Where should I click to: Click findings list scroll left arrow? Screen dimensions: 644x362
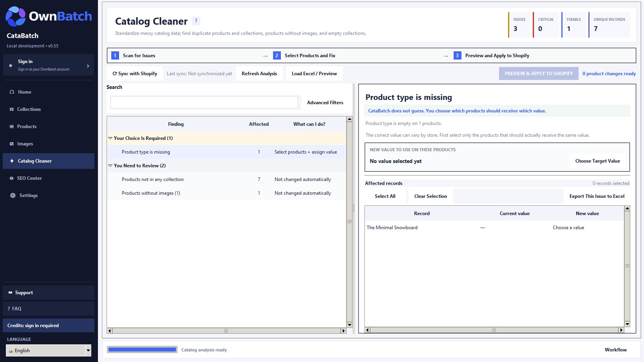pos(110,331)
